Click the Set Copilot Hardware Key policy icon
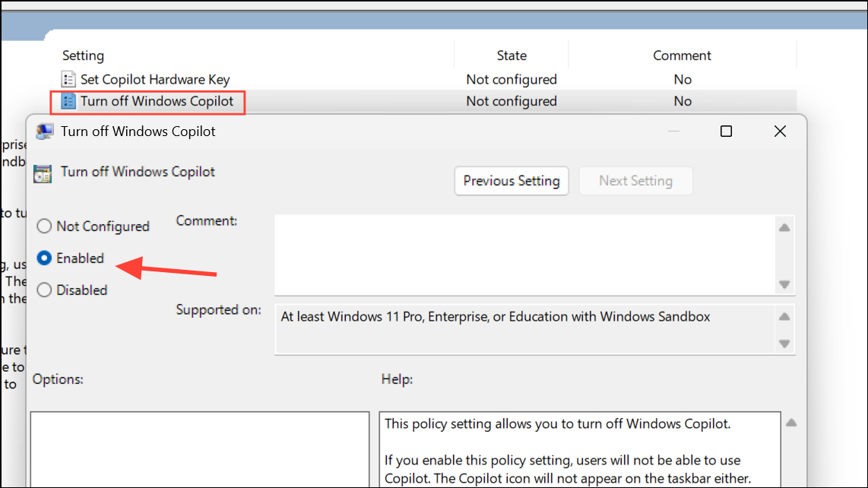This screenshot has width=868, height=488. click(69, 79)
